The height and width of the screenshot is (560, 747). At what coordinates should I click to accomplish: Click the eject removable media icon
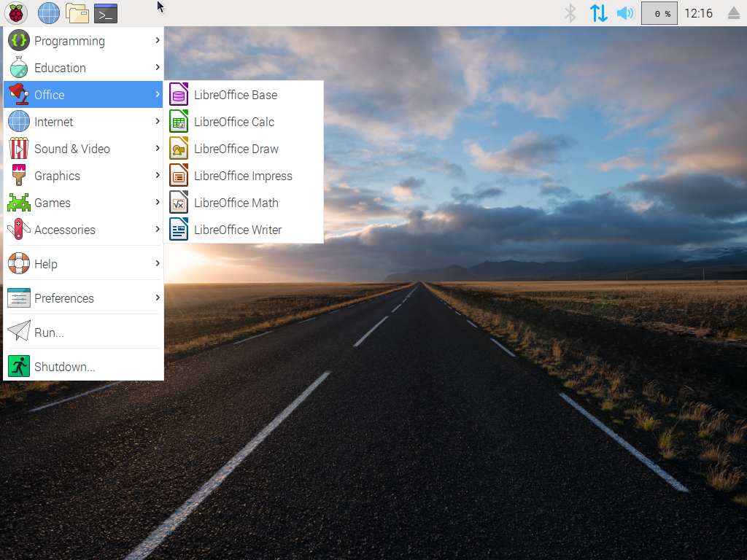click(733, 13)
